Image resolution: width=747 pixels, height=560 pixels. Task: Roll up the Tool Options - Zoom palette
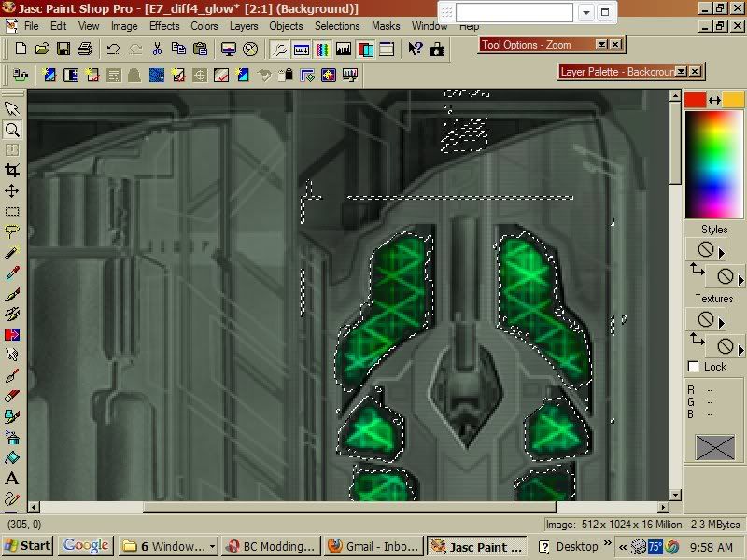coord(602,44)
